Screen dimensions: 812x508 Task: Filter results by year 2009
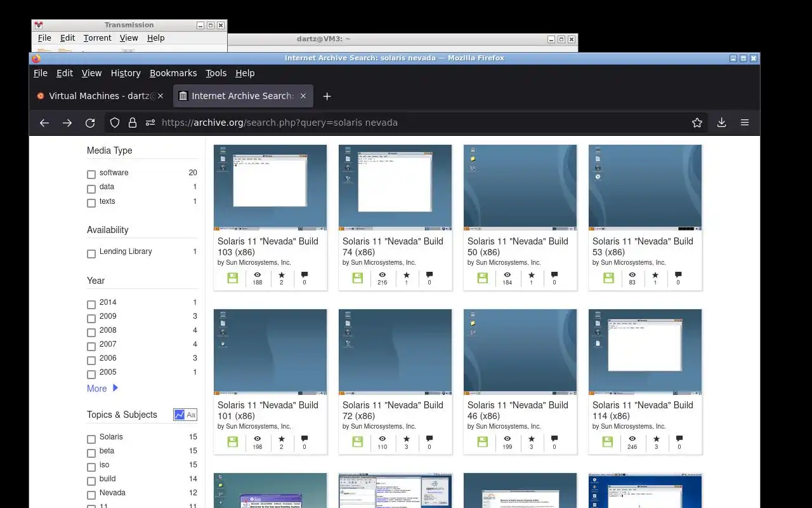(x=91, y=319)
